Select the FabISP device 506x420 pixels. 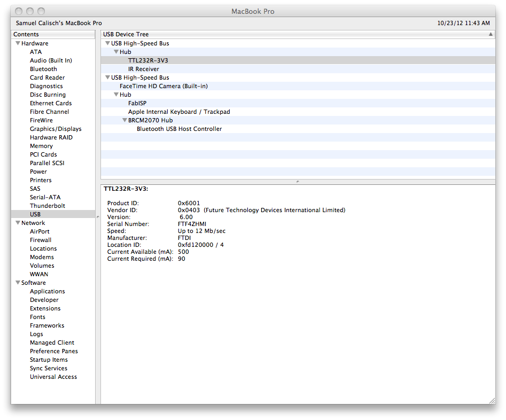(x=298, y=103)
